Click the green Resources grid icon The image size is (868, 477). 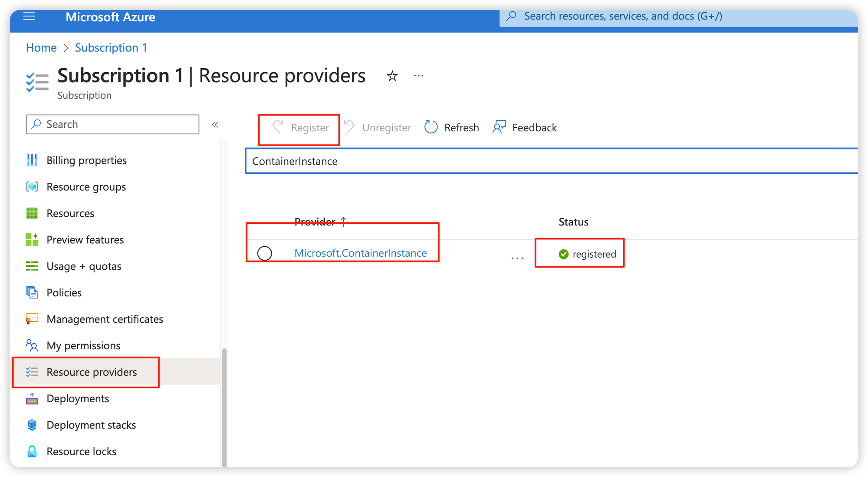tap(32, 213)
